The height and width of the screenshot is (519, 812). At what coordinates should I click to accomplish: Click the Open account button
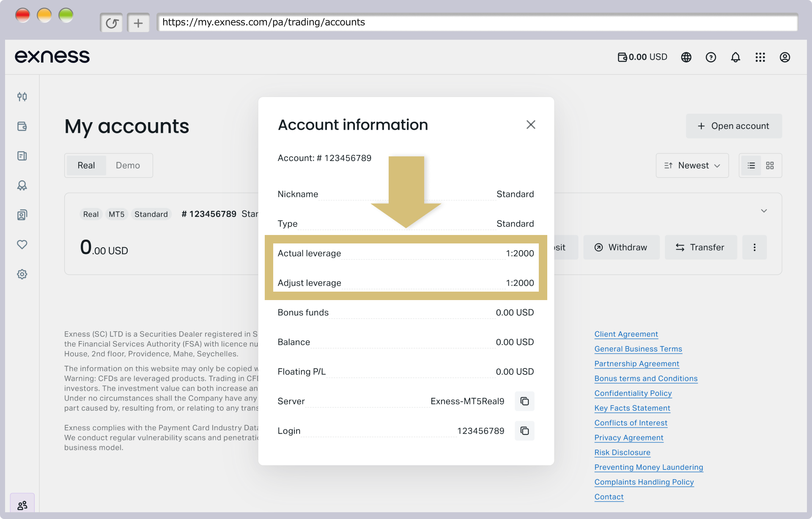[x=734, y=126]
